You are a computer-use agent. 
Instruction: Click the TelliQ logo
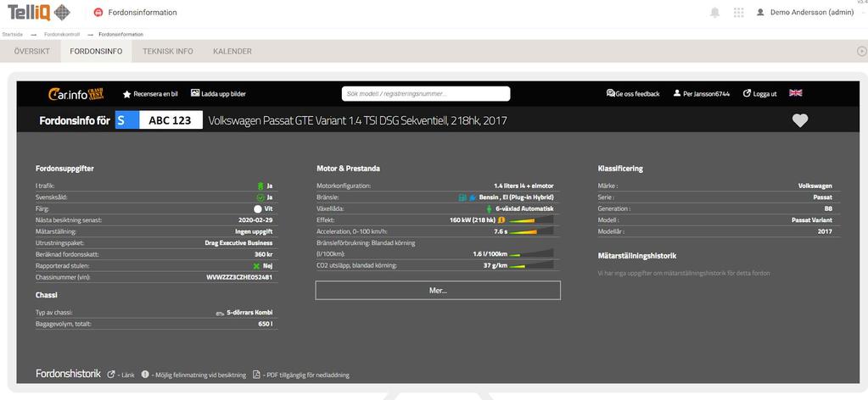point(38,12)
